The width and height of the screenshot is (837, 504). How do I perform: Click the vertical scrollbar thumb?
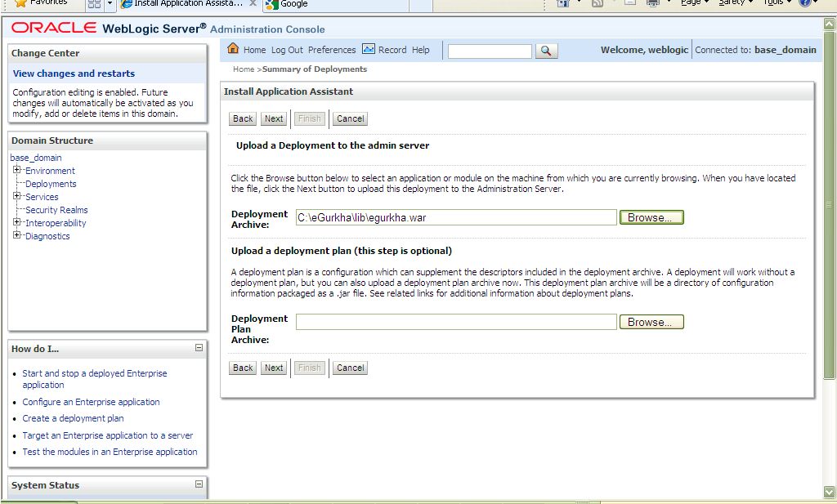829,204
